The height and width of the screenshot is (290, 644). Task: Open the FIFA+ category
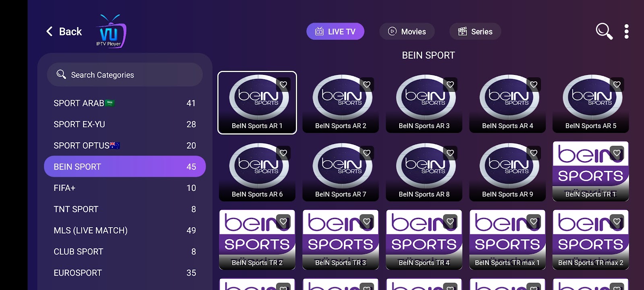pos(125,188)
